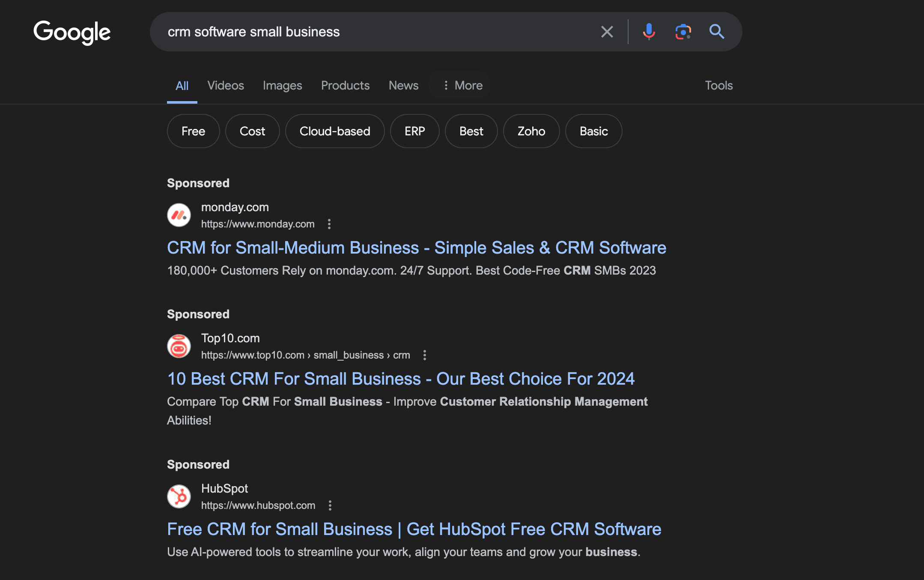The height and width of the screenshot is (580, 924).
Task: Open the three-dot menu for monday.com result
Action: (x=329, y=224)
